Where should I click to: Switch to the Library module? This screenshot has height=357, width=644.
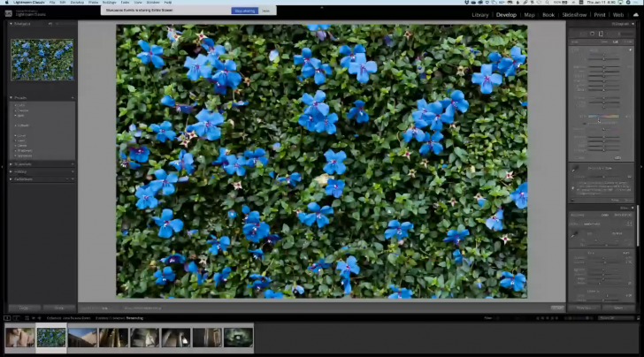click(x=480, y=15)
